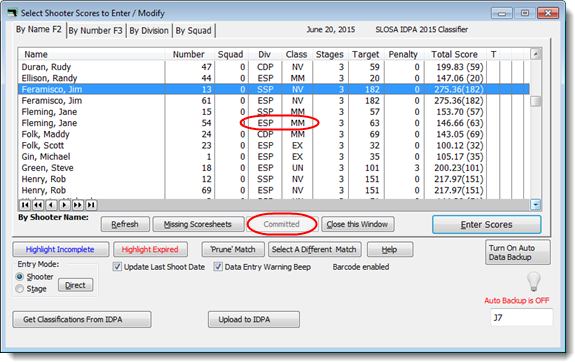This screenshot has width=575, height=362.
Task: Open Missing Scoresheets
Action: [x=198, y=224]
